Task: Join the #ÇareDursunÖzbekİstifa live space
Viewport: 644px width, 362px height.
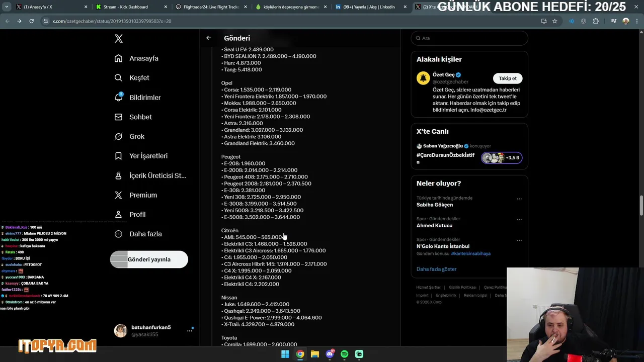Action: (445, 158)
